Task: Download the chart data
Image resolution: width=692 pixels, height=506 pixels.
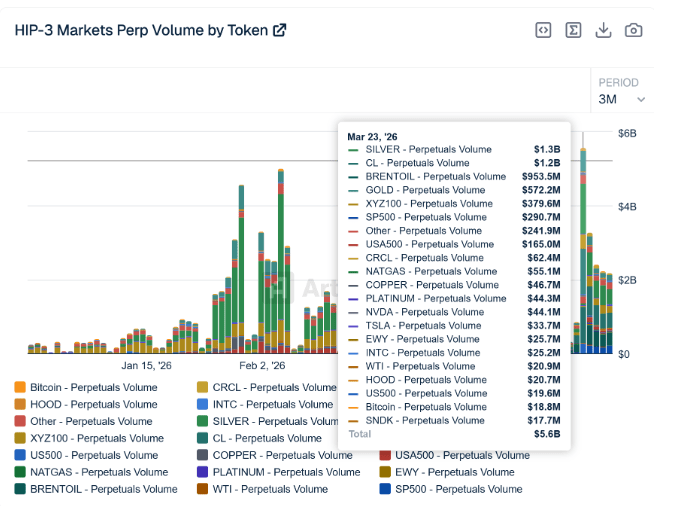Action: 603,30
